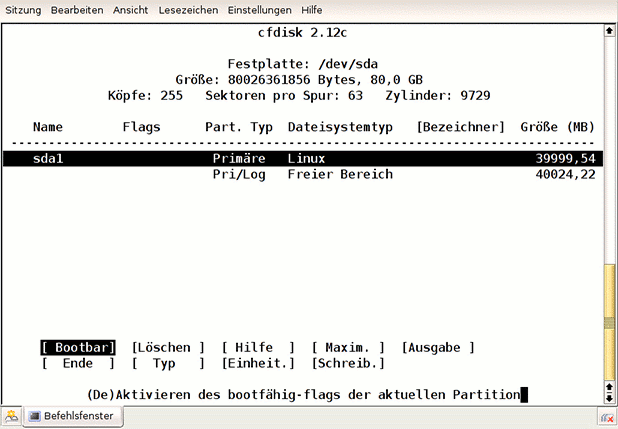This screenshot has height=429, width=618.
Task: Choose the Einheit. option
Action: pos(258,363)
